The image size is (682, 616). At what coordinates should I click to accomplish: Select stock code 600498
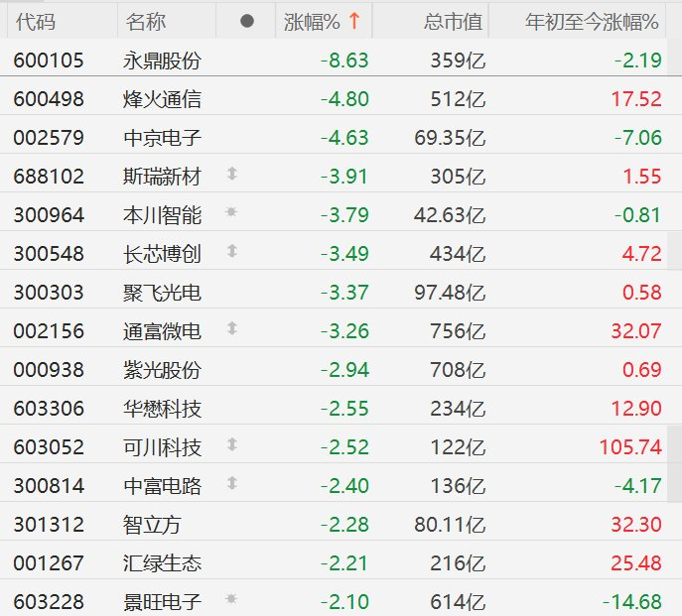pyautogui.click(x=49, y=99)
